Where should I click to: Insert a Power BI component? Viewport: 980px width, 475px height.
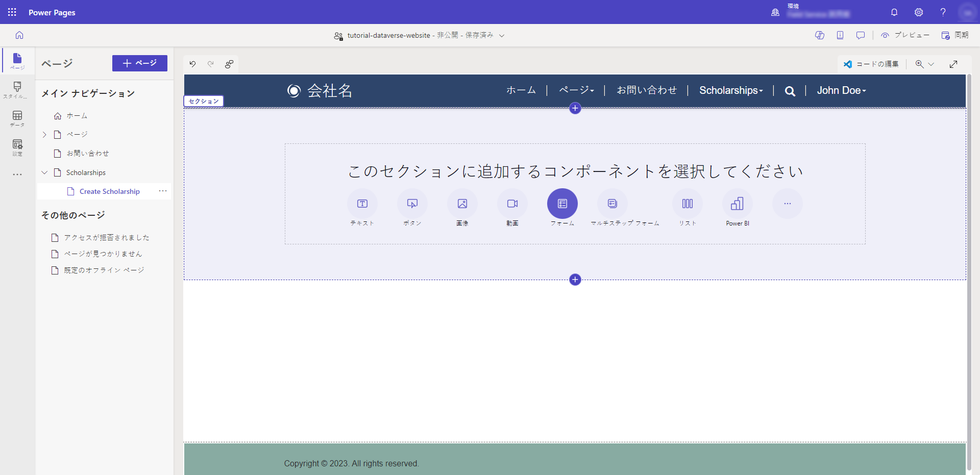coord(737,204)
